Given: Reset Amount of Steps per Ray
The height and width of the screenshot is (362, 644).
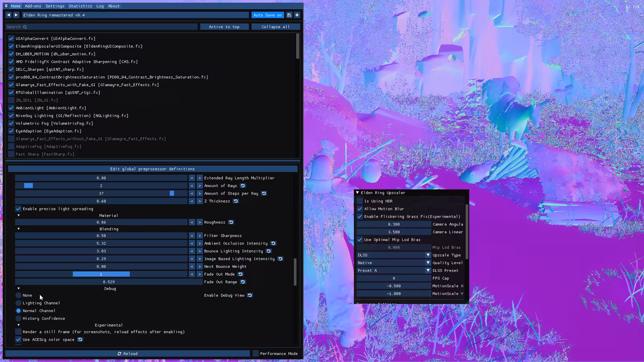Looking at the screenshot, I should point(264,193).
